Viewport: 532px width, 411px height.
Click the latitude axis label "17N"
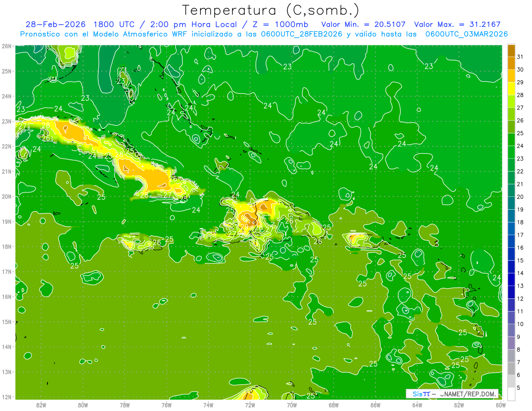(7, 272)
